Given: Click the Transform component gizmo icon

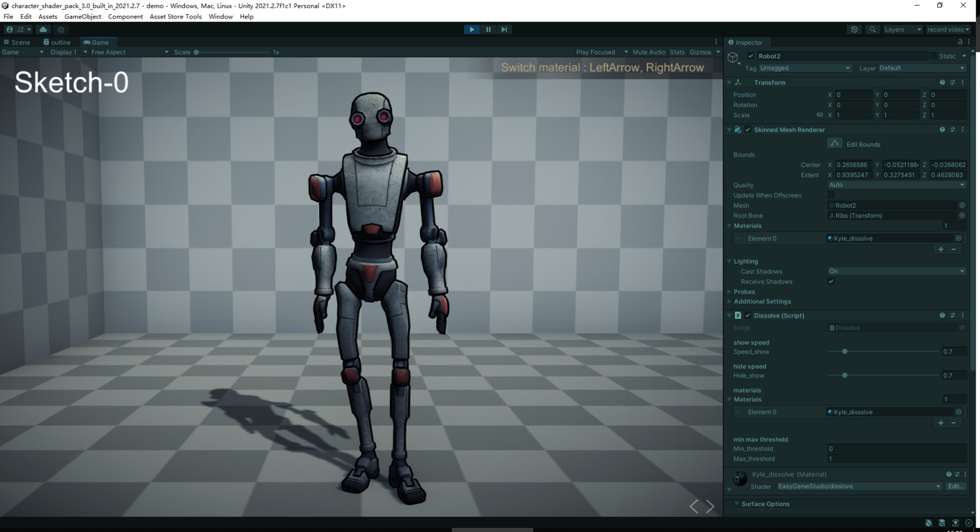Looking at the screenshot, I should point(739,82).
